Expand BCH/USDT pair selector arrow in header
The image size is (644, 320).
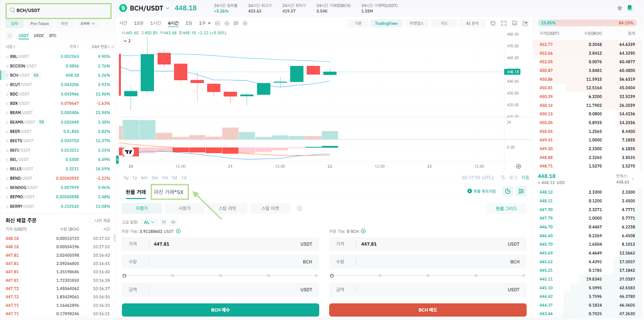coord(167,8)
